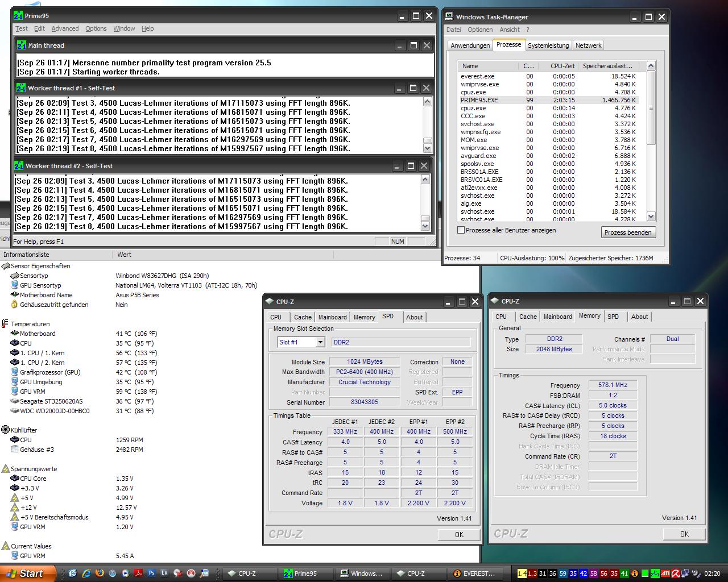The image size is (728, 582).
Task: Open Lightroom from the quick launch bar
Action: pos(164,573)
